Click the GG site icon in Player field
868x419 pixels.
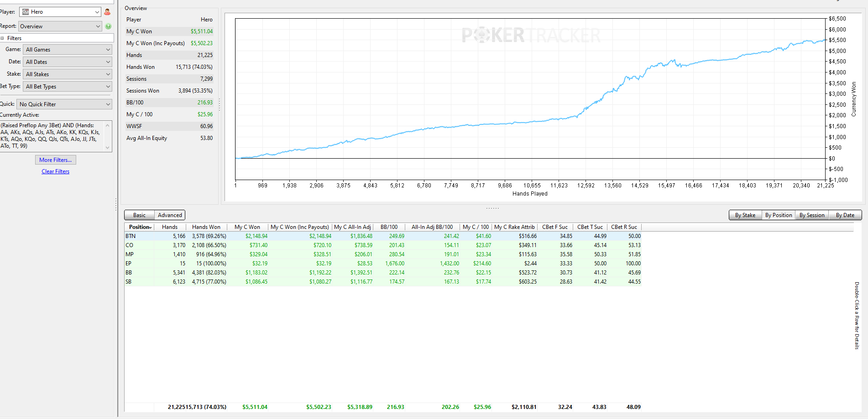[26, 12]
